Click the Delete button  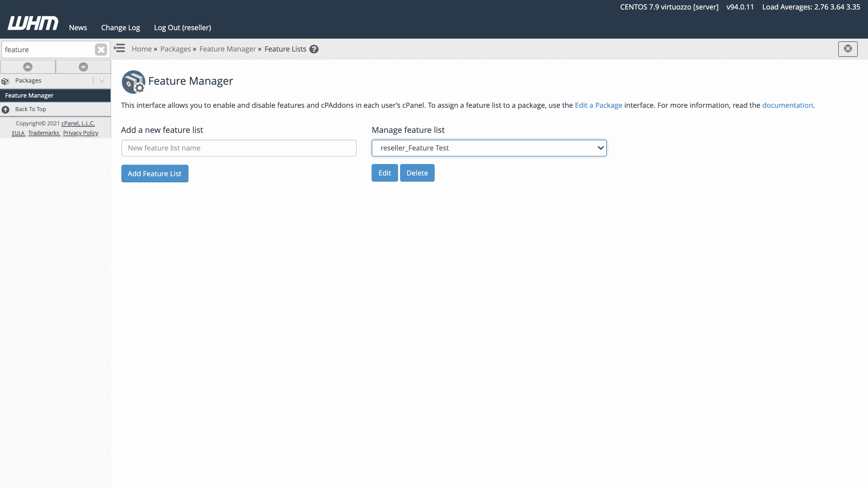pos(417,173)
